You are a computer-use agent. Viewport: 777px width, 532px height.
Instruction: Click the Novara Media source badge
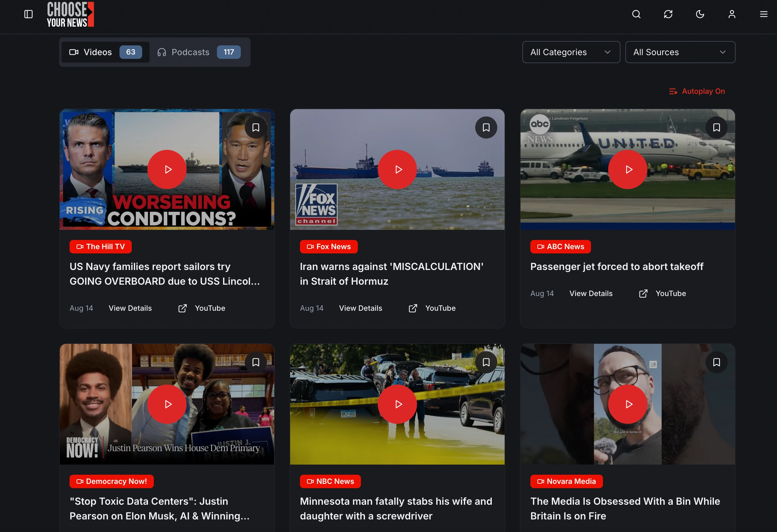pos(567,481)
